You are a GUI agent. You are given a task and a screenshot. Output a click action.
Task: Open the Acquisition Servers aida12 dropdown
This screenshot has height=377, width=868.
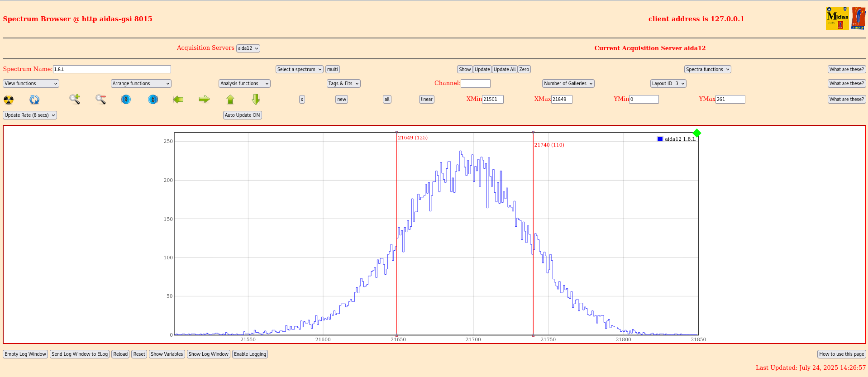tap(248, 48)
